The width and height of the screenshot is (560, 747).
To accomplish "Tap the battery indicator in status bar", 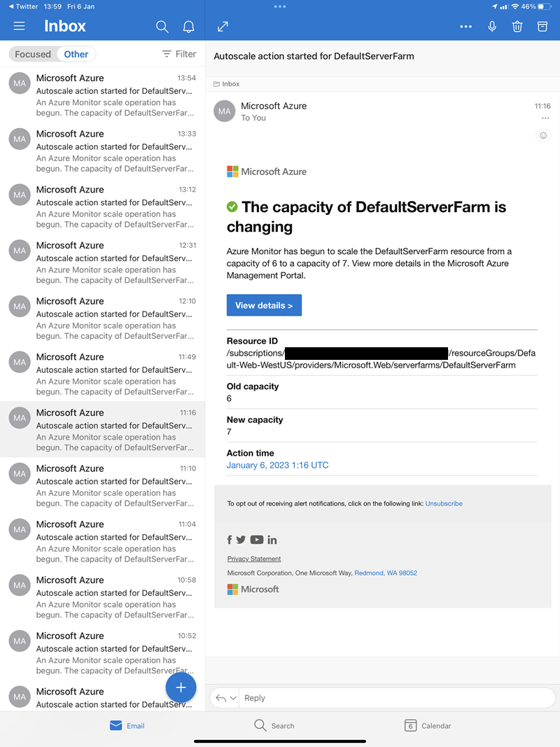I will (x=545, y=7).
